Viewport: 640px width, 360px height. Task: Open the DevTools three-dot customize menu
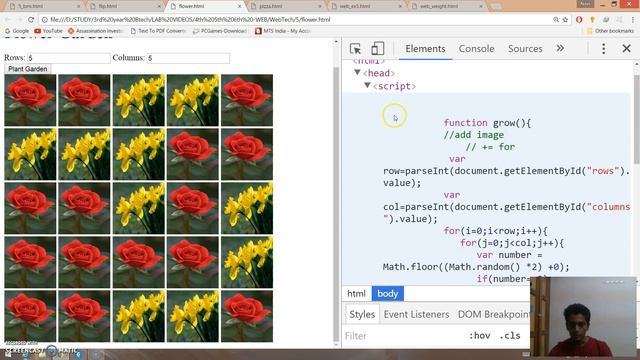point(604,49)
